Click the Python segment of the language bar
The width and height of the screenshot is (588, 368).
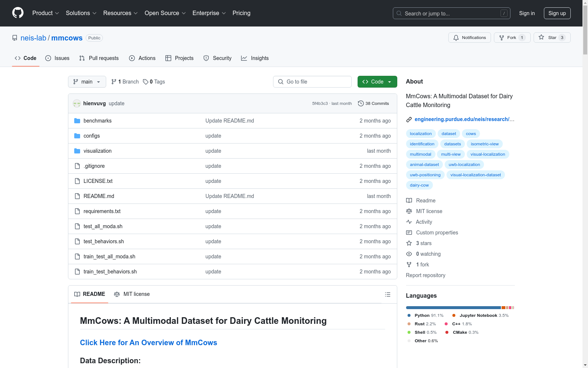coord(453,308)
